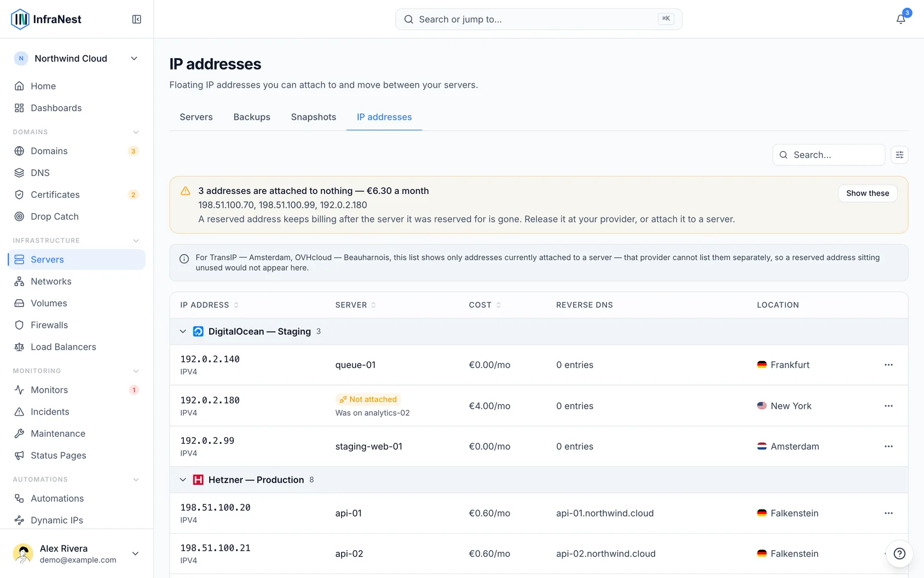Open Domains section

tap(77, 151)
